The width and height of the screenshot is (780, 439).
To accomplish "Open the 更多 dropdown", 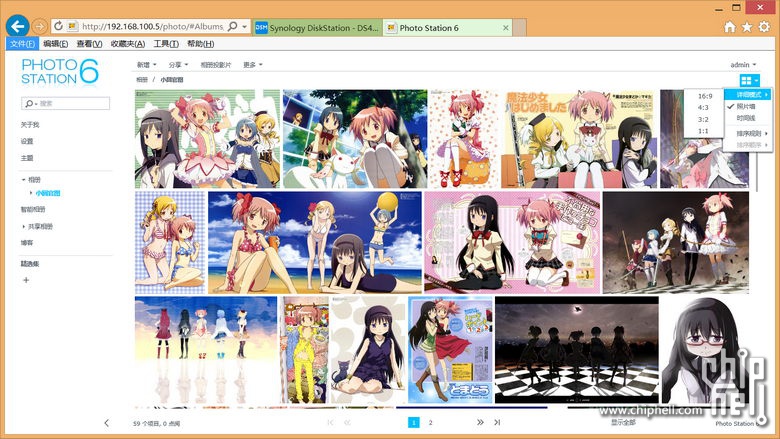I will coord(253,65).
